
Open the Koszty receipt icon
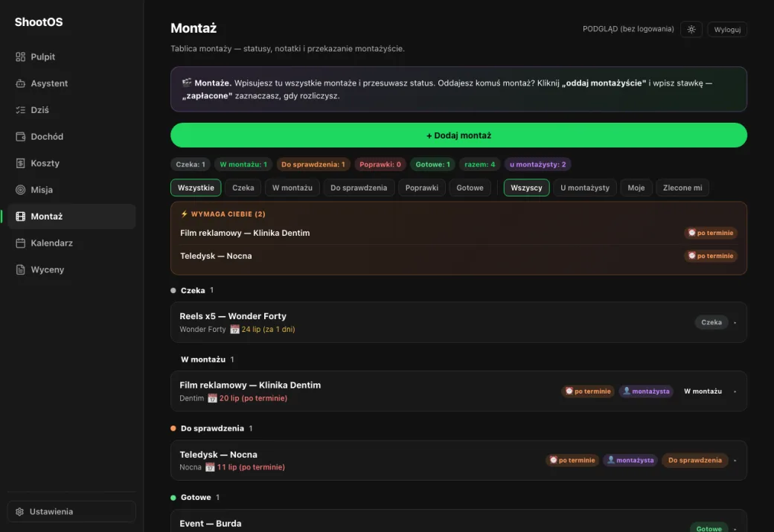pyautogui.click(x=20, y=164)
